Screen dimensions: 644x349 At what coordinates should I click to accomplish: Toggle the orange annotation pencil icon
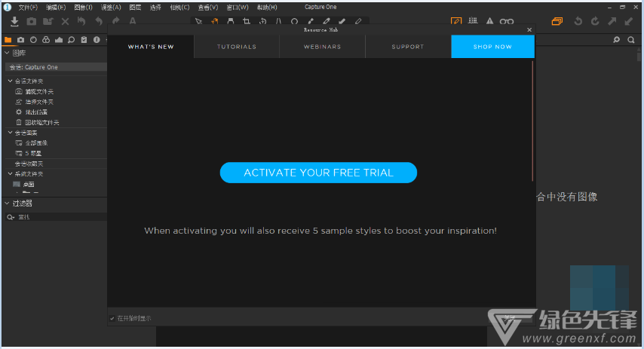coord(456,21)
